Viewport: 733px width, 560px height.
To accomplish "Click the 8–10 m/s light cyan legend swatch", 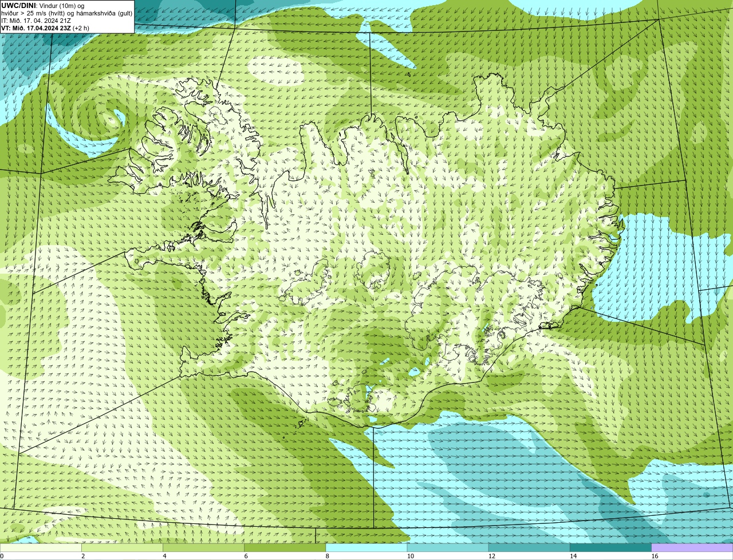I will pos(366,547).
